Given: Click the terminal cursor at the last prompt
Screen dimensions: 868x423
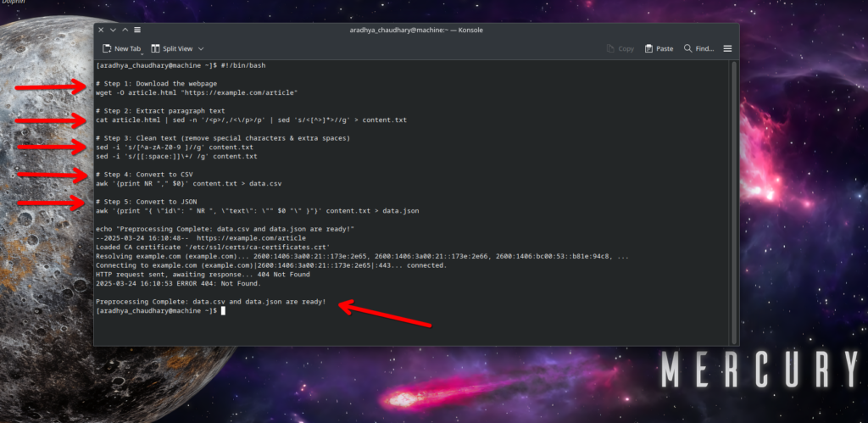Looking at the screenshot, I should coord(223,311).
